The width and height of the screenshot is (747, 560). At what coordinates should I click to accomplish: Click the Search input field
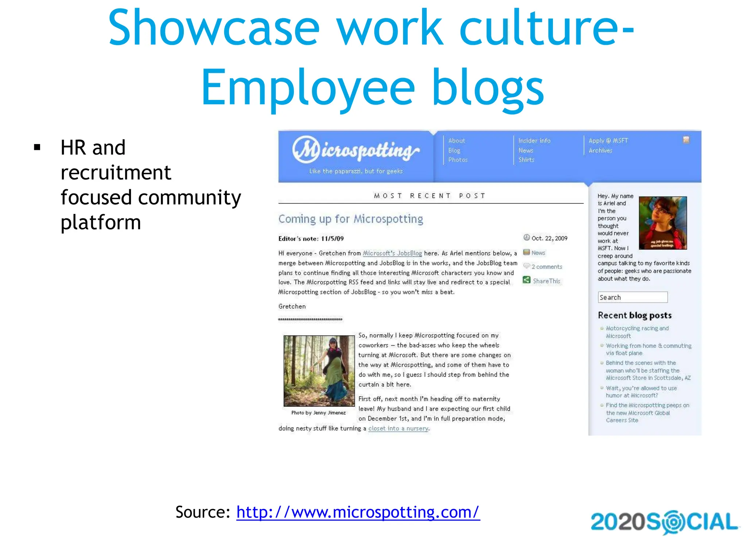(633, 297)
